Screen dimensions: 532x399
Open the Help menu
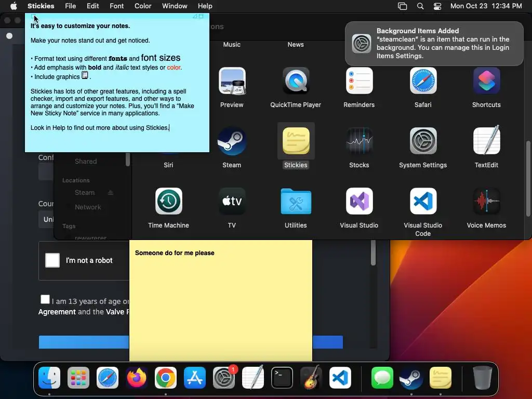click(205, 6)
